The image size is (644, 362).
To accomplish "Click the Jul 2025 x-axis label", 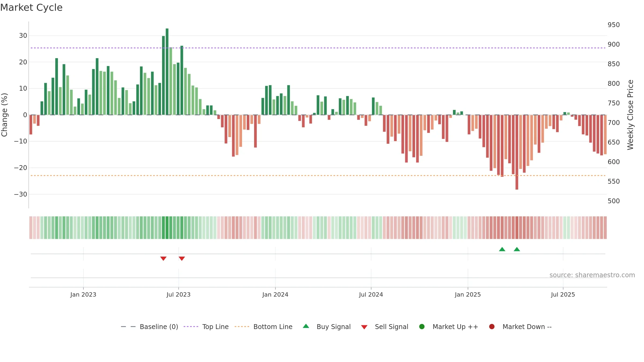I will point(563,294).
